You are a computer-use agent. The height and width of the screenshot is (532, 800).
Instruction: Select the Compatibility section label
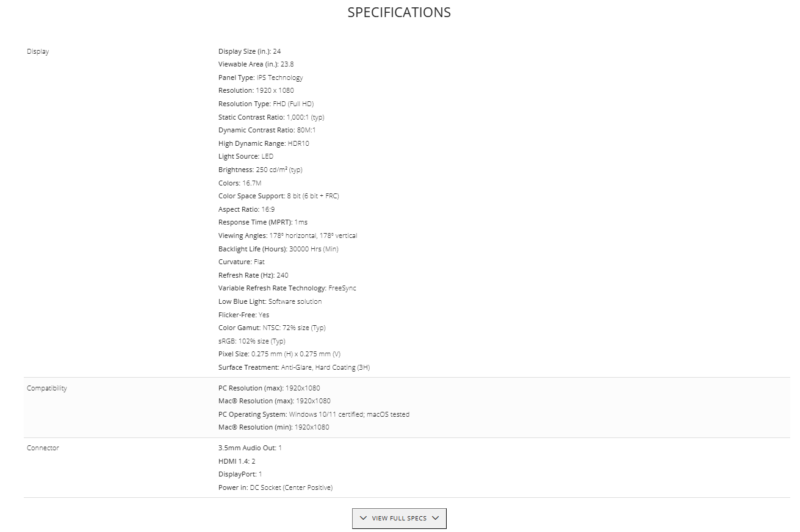pyautogui.click(x=47, y=388)
